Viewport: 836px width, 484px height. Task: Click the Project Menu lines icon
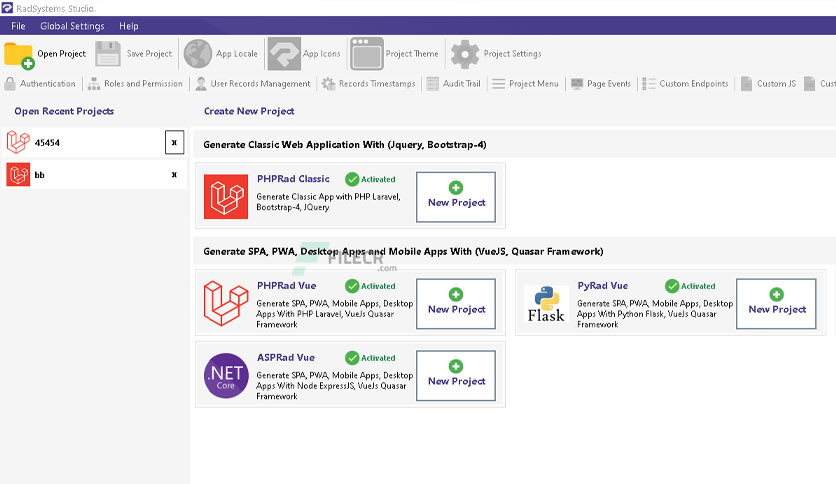(499, 84)
